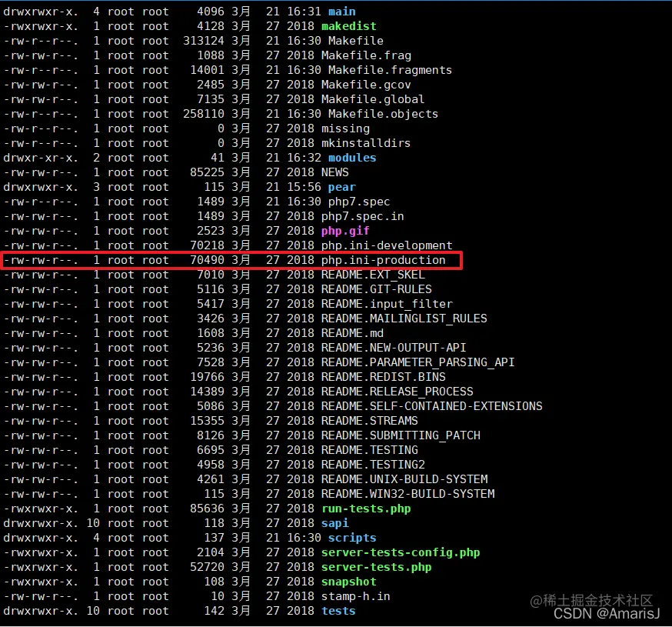Select the 'README.MAILINGLIST_RULES' file name
The height and width of the screenshot is (627, 672).
pos(404,319)
